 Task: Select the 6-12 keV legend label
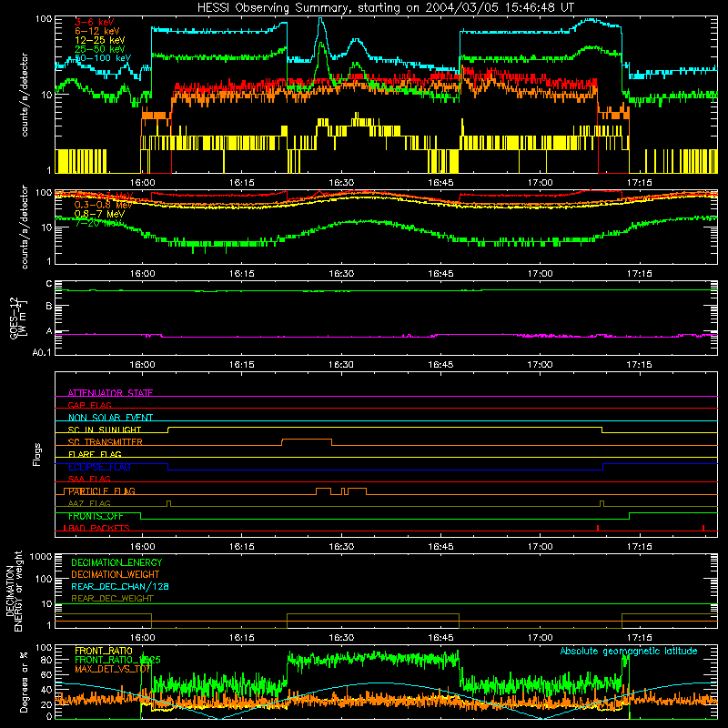pyautogui.click(x=97, y=31)
